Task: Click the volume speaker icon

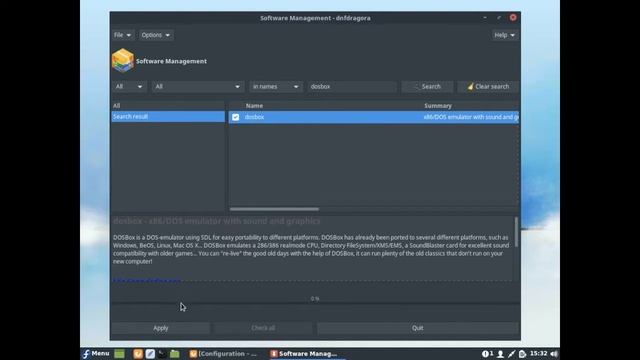Action: click(554, 354)
